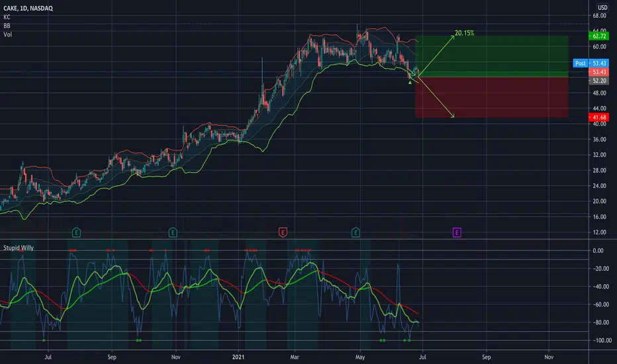Select the red stop-loss zone of long position
This screenshot has height=364, width=617.
coord(491,97)
